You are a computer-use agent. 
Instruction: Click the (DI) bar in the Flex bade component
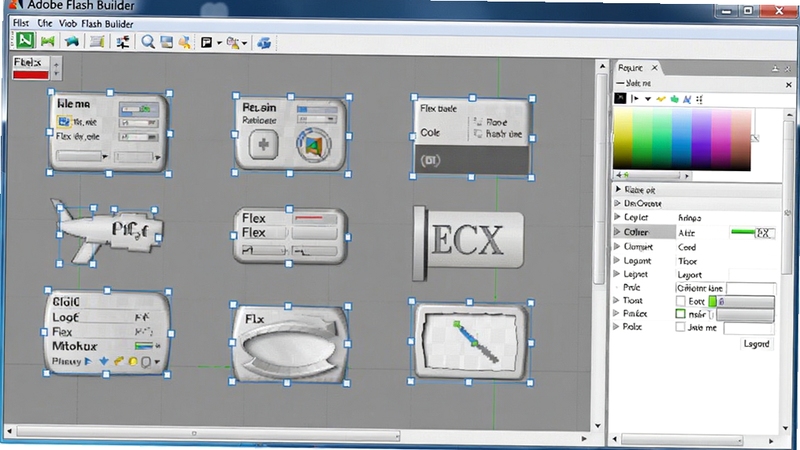click(x=472, y=160)
